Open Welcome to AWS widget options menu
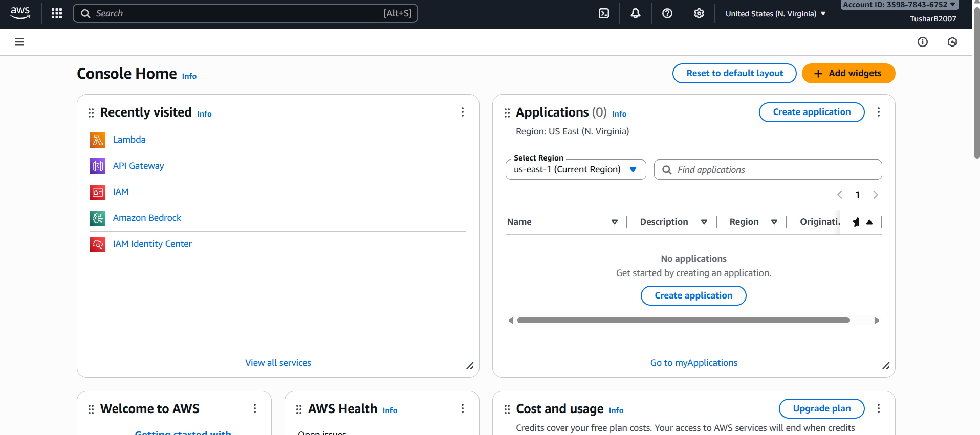 (255, 408)
